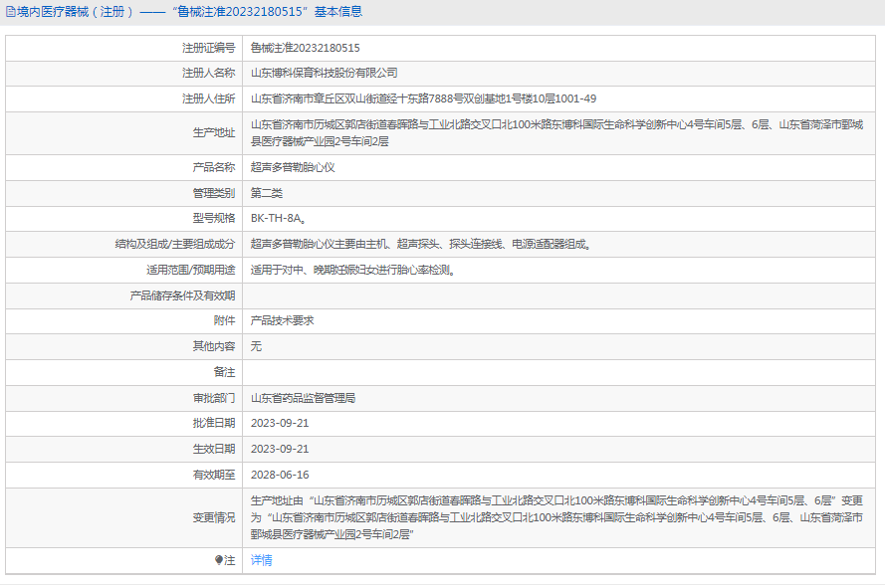Click the 附件 label
This screenshot has width=885, height=588.
coord(225,321)
